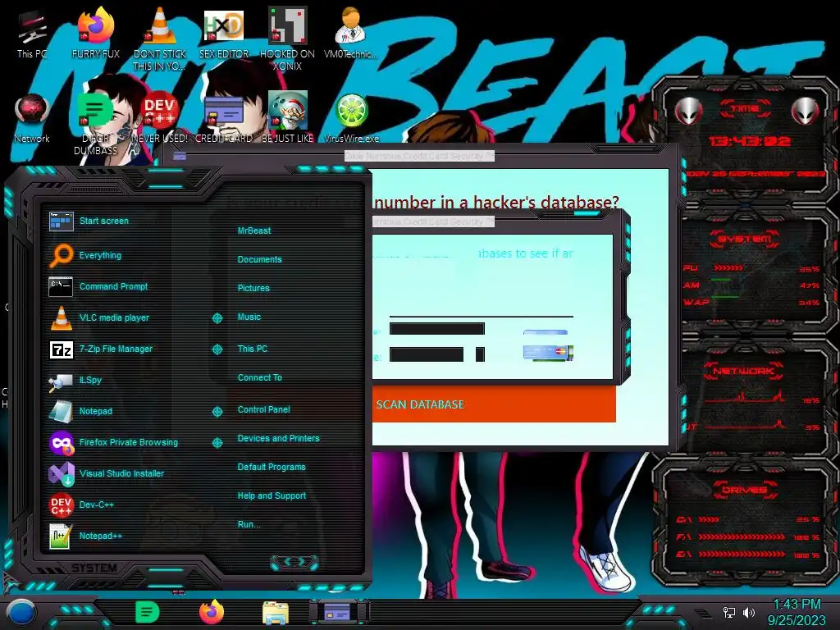Open the MrBeast user folder
This screenshot has width=840, height=630.
coord(254,231)
